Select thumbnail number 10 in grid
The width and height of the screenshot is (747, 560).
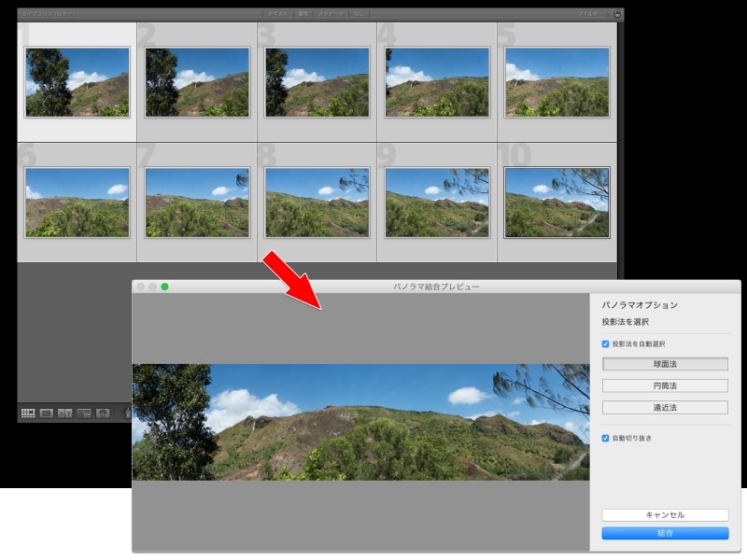click(557, 203)
